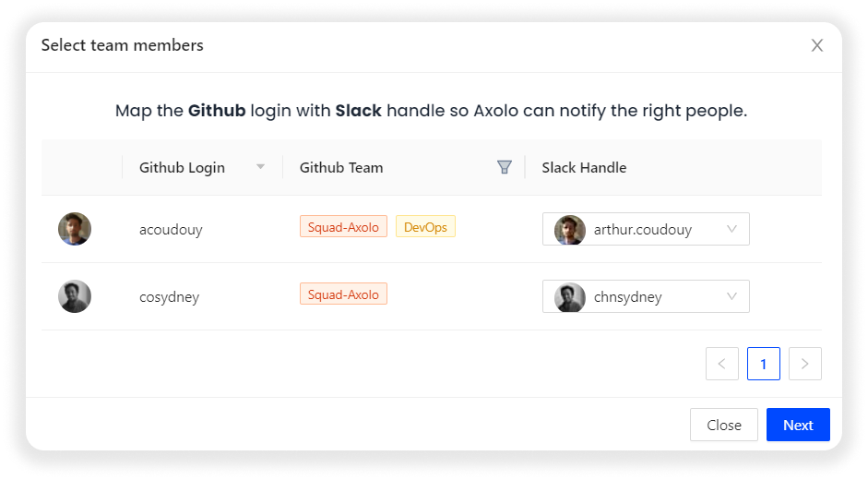Expand dropdown chevron for acoudouy row
Viewport: 868px width, 480px height.
point(732,230)
